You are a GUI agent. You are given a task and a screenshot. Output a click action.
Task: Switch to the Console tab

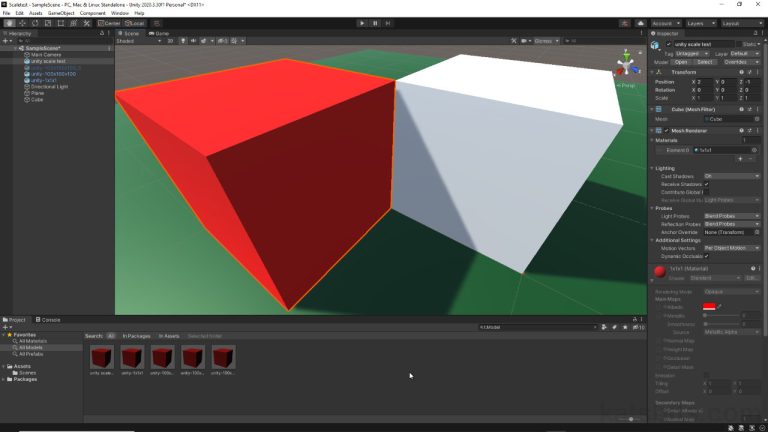[x=51, y=319]
